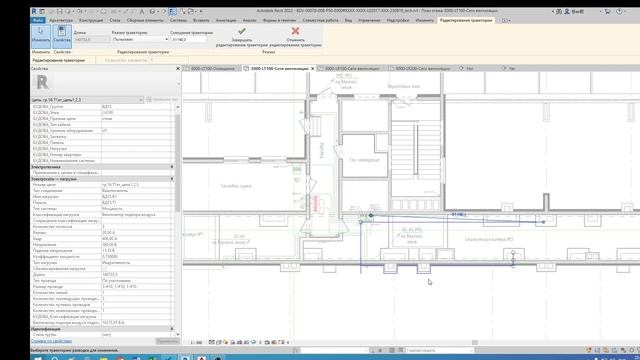Click the visual style icon in view control bar
Image resolution: width=640 pixels, height=360 pixels.
click(219, 342)
